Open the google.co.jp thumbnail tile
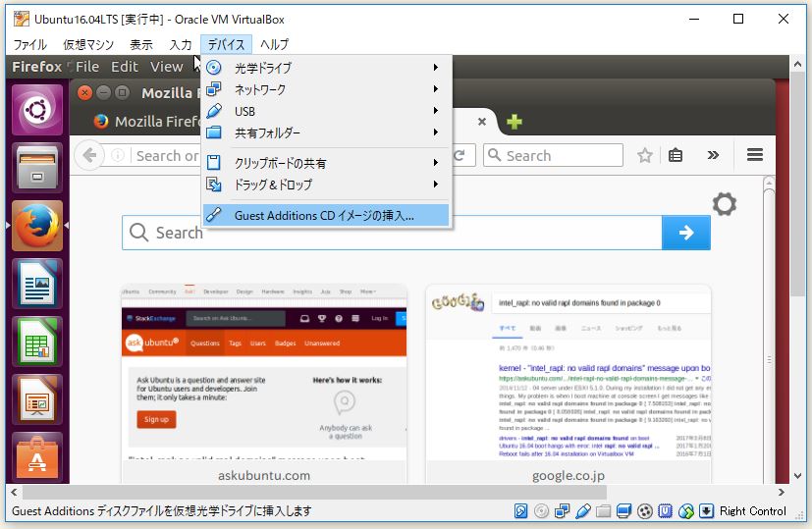Screen dimensions: 812x529 tap(568, 384)
